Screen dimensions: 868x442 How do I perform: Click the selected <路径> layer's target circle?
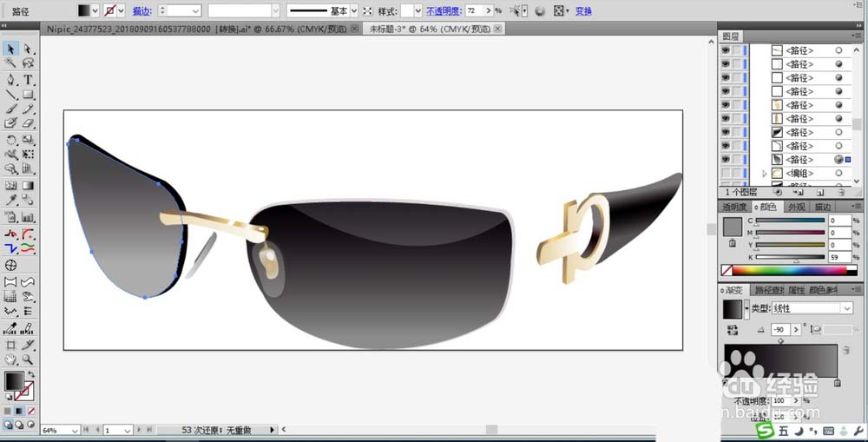click(x=838, y=160)
